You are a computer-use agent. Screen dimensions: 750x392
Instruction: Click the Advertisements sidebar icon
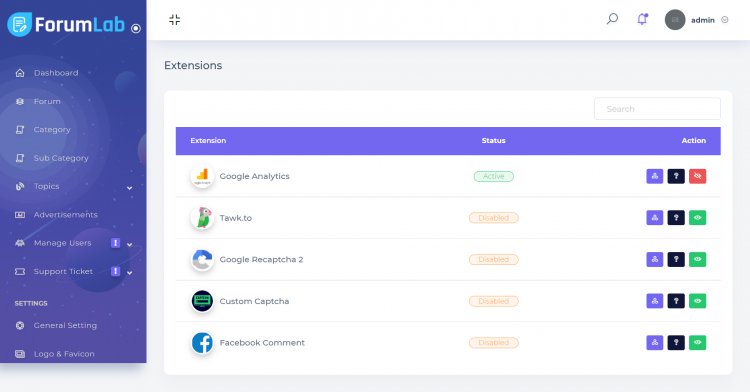tap(20, 215)
